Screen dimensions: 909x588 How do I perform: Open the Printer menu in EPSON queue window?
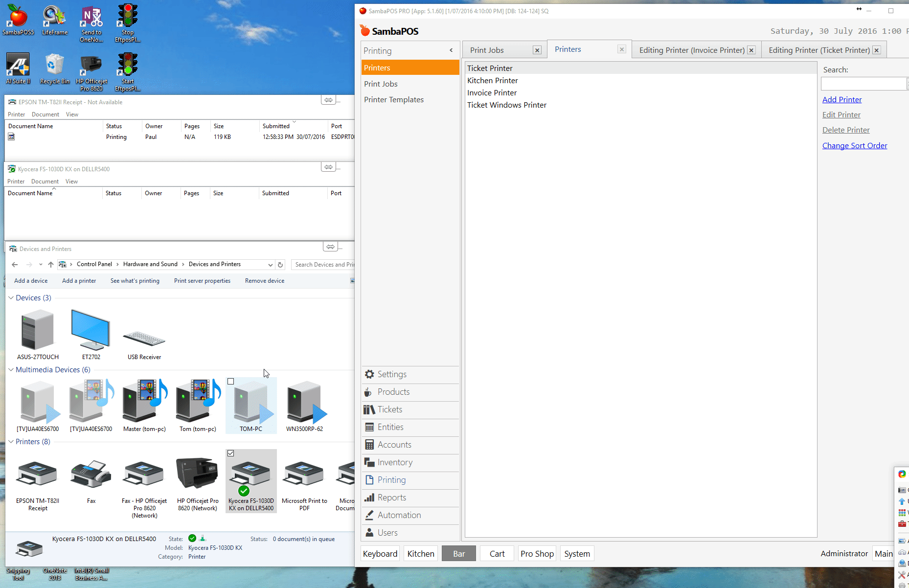click(17, 114)
